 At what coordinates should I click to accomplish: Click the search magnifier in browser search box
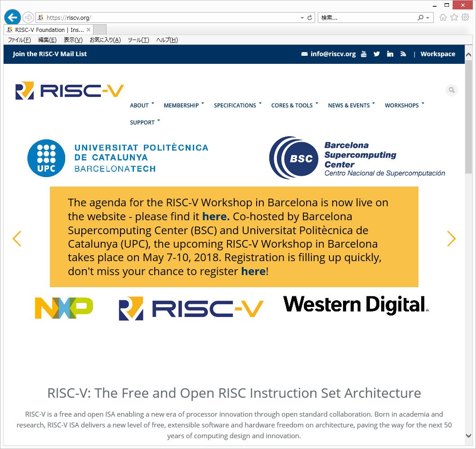(x=420, y=18)
